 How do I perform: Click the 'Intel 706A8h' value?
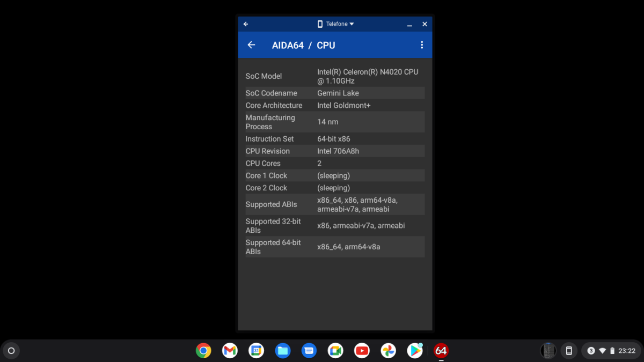click(338, 151)
